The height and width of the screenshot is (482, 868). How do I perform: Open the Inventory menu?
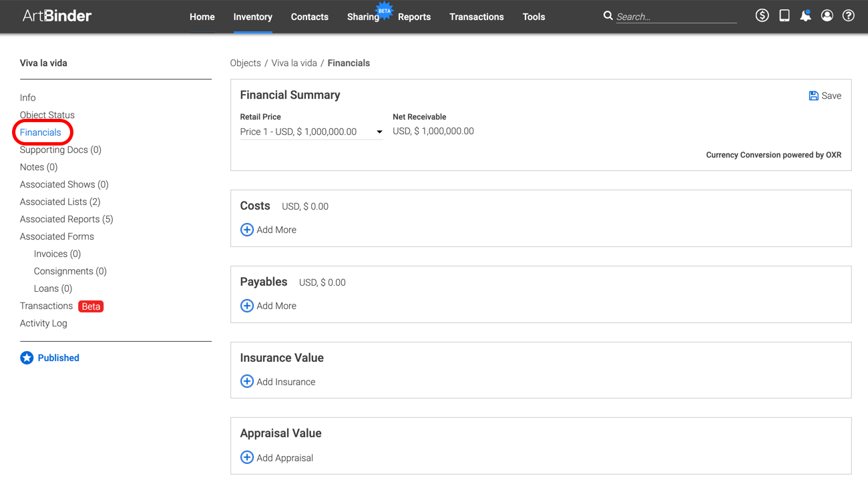point(253,17)
